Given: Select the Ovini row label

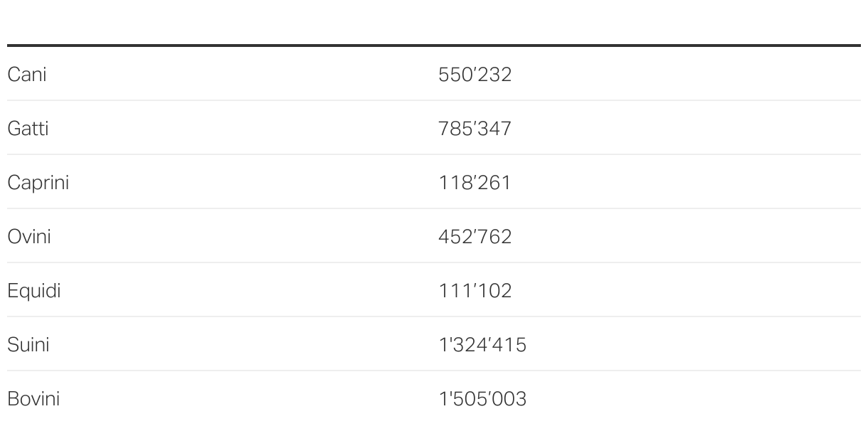Looking at the screenshot, I should (29, 237).
